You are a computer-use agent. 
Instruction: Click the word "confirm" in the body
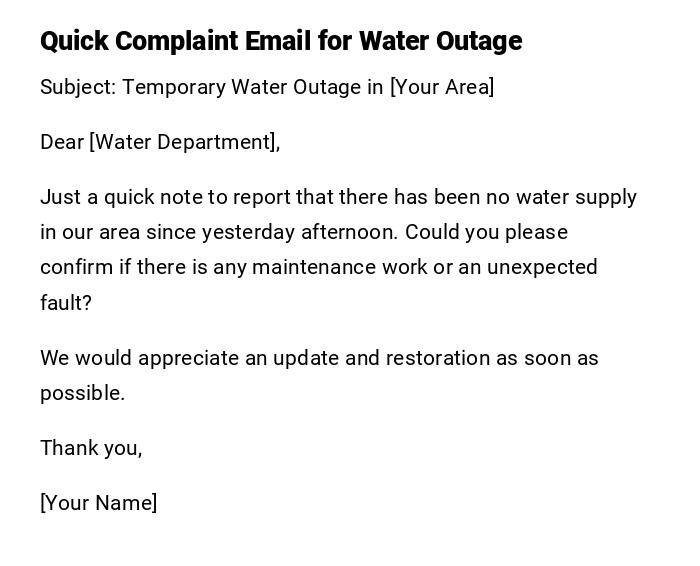coord(73,267)
